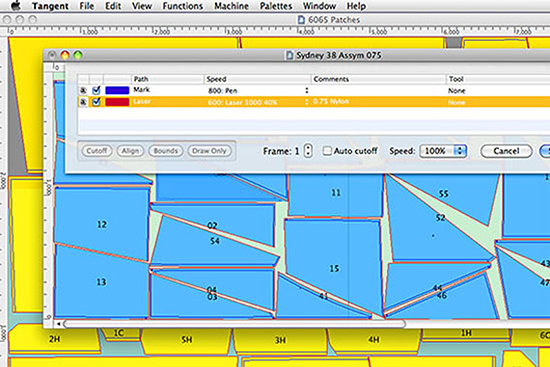Screen dimensions: 550x367
Task: Select yellow patch 1C in 6065 Patches window
Action: pos(119,333)
